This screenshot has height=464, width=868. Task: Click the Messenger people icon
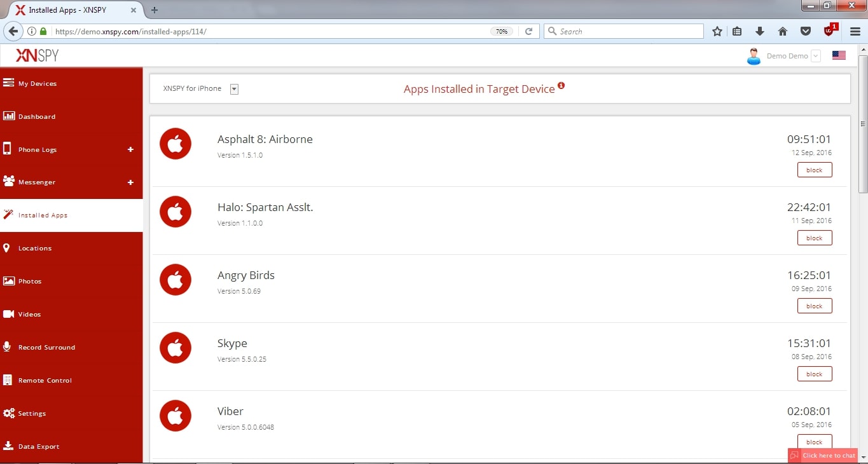8,181
